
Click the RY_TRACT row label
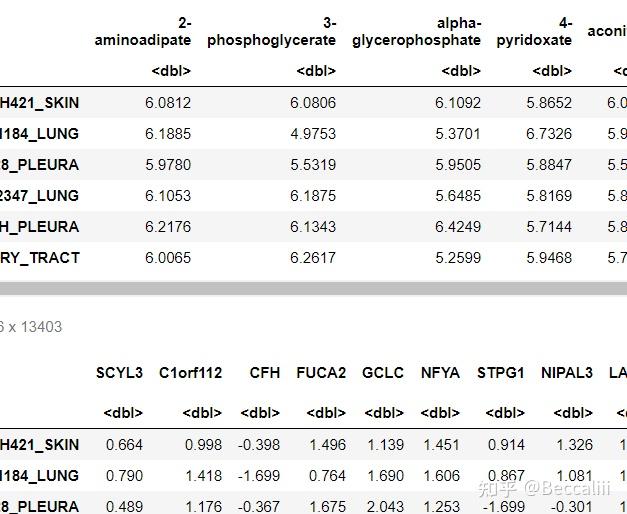click(40, 258)
